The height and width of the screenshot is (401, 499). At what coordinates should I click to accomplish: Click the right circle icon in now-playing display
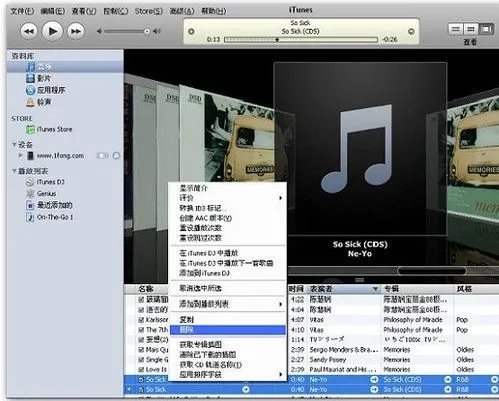tap(411, 31)
